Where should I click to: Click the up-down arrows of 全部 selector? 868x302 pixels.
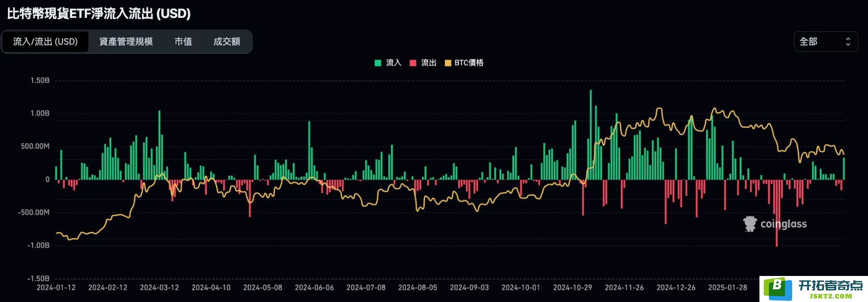coord(848,42)
